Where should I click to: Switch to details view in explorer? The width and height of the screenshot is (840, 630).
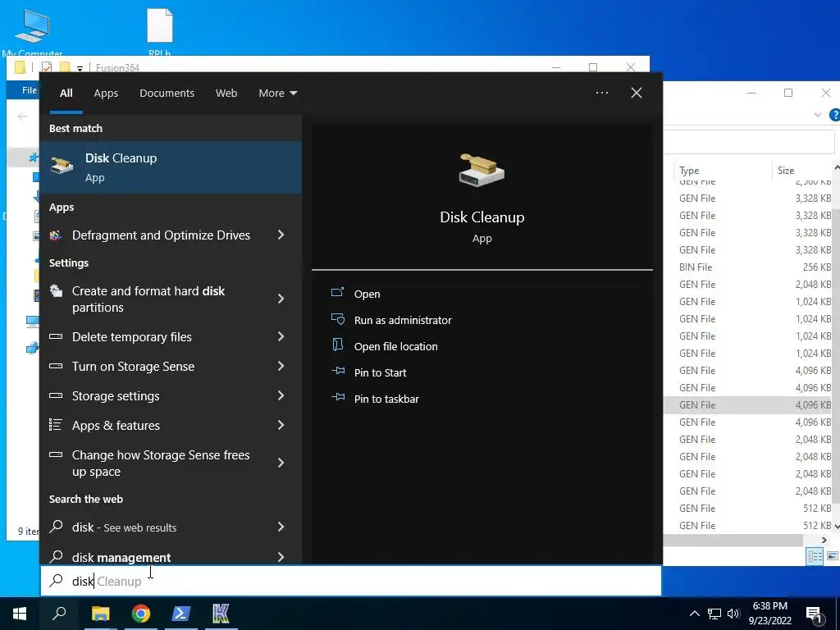pos(815,556)
